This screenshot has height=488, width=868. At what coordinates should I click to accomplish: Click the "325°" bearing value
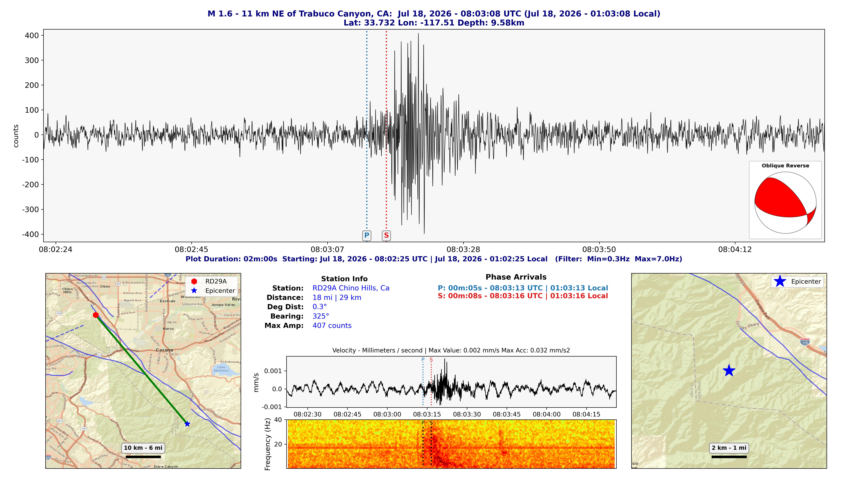[x=321, y=316]
